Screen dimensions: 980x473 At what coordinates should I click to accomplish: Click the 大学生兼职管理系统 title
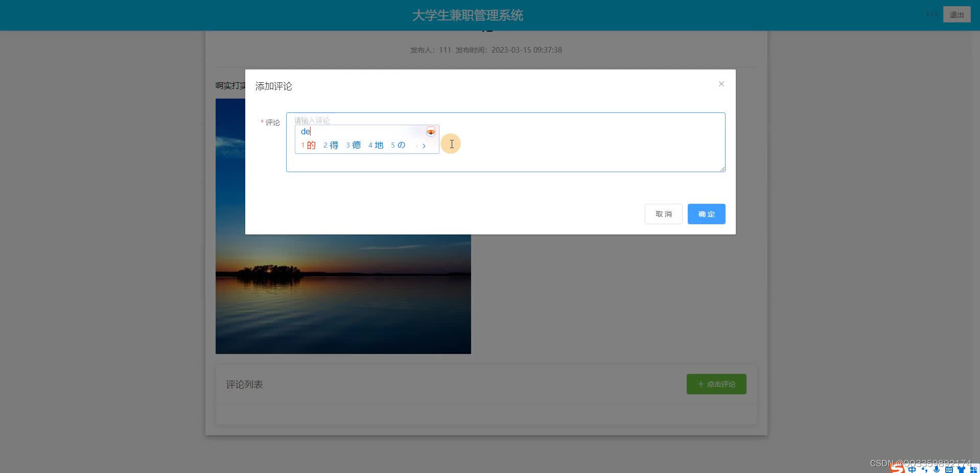click(468, 15)
